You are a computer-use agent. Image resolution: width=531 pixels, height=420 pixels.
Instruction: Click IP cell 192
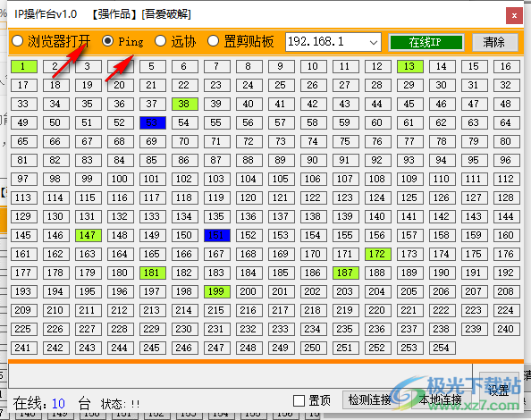[x=507, y=273]
